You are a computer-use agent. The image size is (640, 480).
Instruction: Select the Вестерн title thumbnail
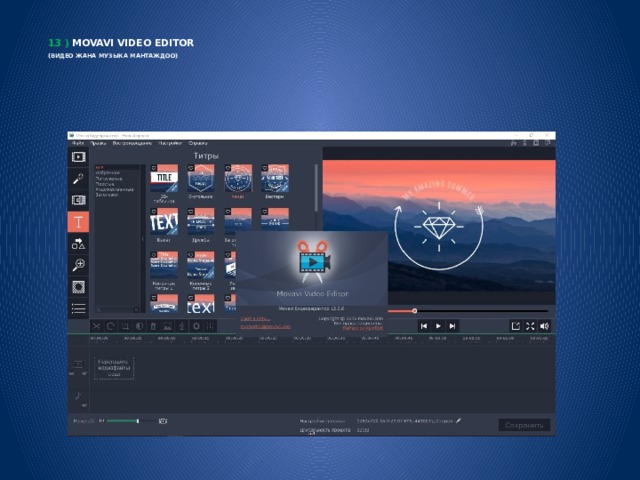[275, 178]
